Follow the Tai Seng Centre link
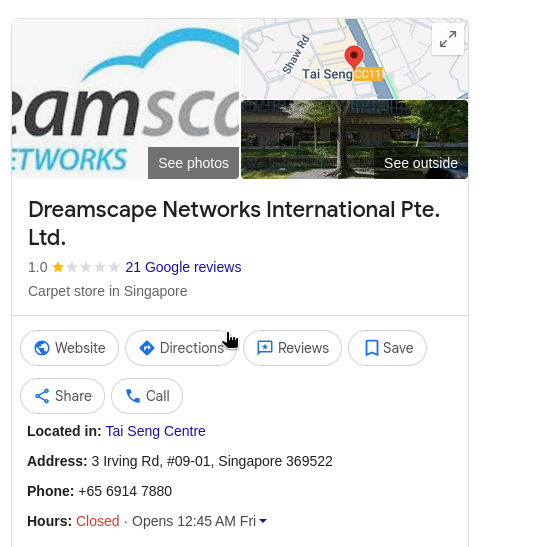This screenshot has width=544, height=547. point(155,431)
